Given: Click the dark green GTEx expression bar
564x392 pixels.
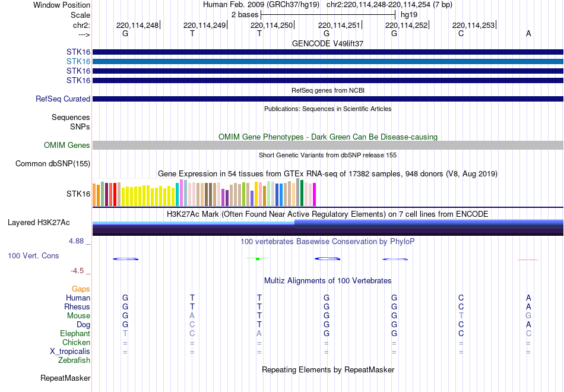Looking at the screenshot, I should coord(302,193).
